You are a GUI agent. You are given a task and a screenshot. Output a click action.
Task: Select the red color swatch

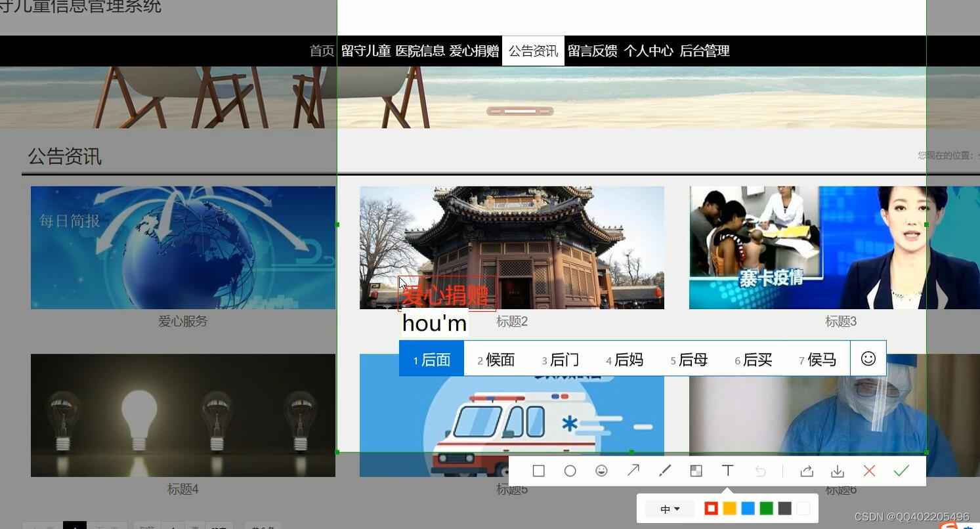tap(711, 508)
